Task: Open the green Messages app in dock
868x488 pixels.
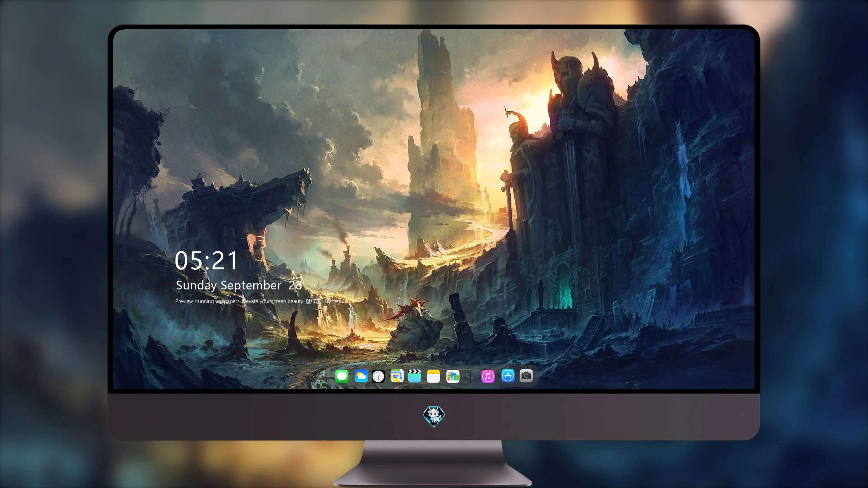Action: (342, 376)
